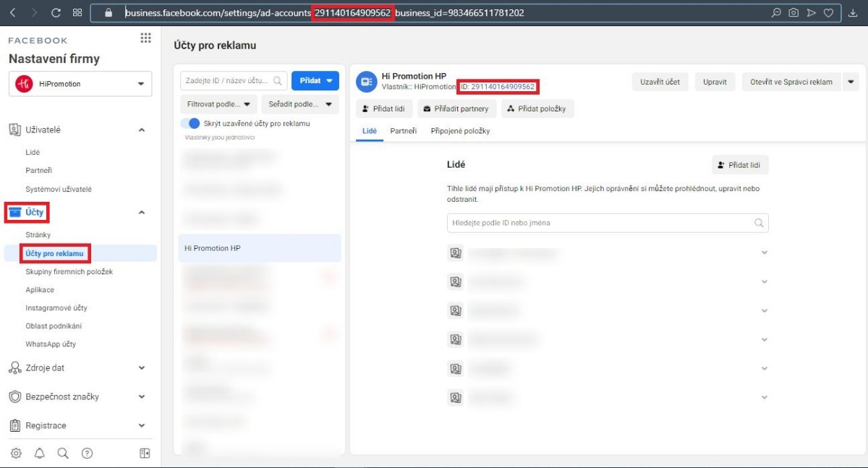Image resolution: width=868 pixels, height=468 pixels.
Task: Click the browser forward arrow
Action: tap(34, 12)
